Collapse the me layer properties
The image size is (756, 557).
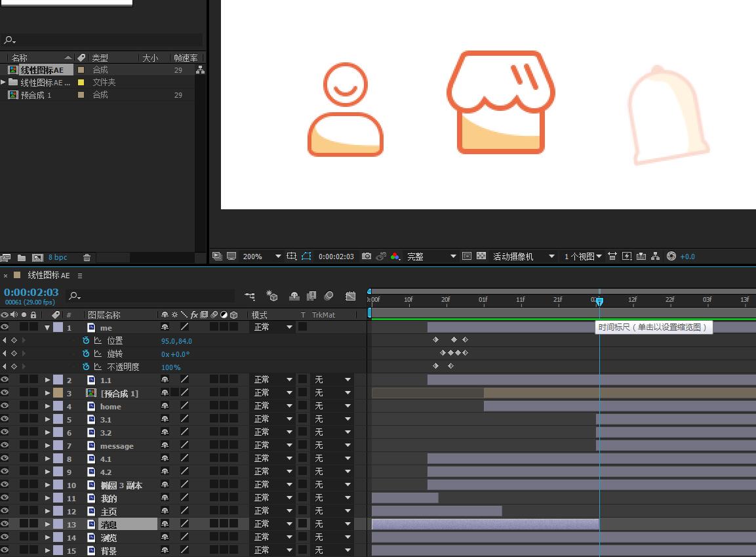tap(47, 327)
